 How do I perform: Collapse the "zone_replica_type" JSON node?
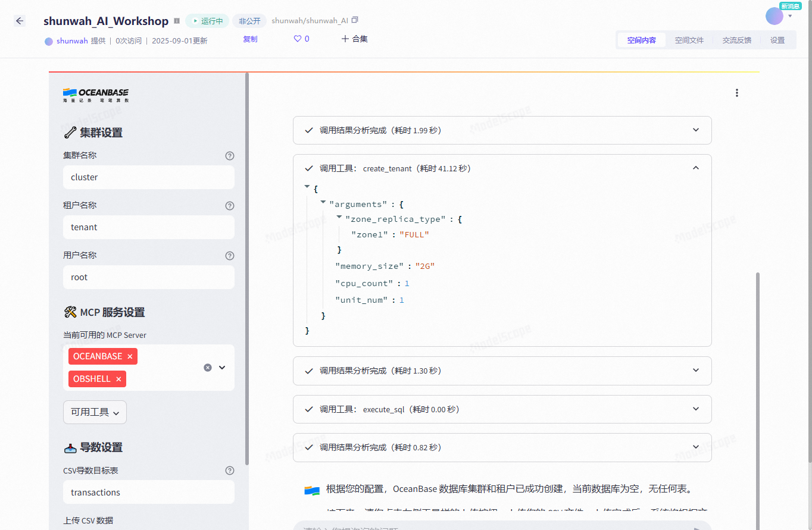coord(339,217)
